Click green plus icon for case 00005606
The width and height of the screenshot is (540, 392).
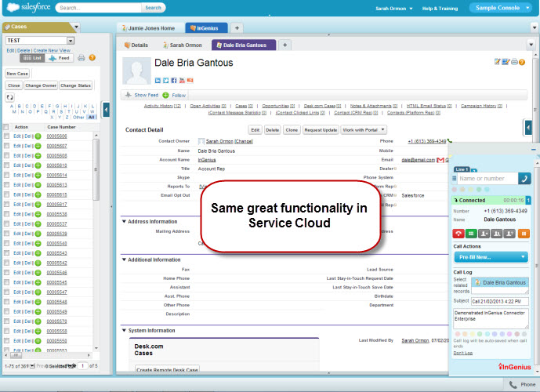pos(38,136)
